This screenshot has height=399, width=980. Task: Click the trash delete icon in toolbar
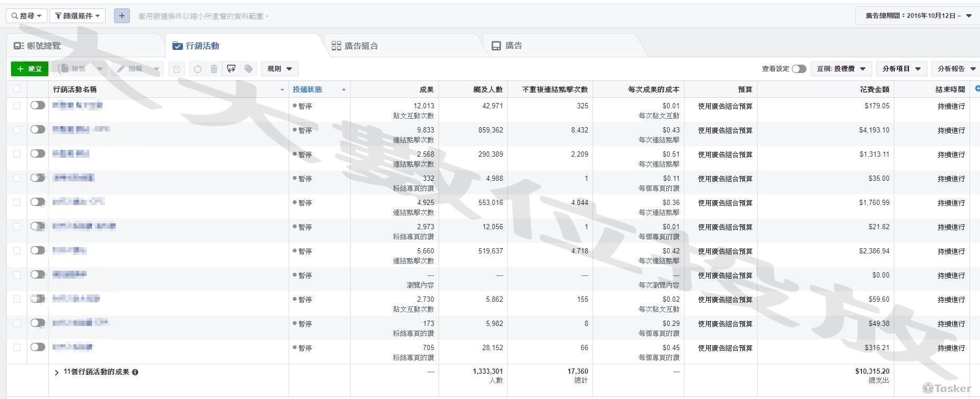[x=214, y=69]
